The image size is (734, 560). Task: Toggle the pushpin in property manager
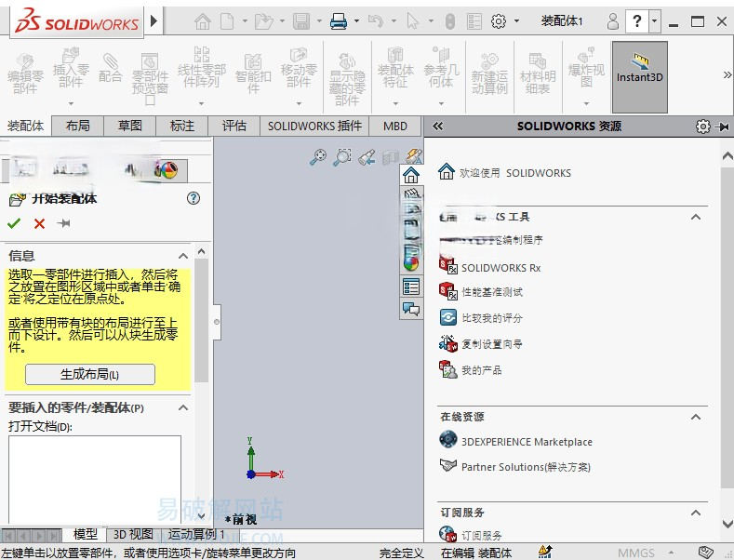pos(63,223)
